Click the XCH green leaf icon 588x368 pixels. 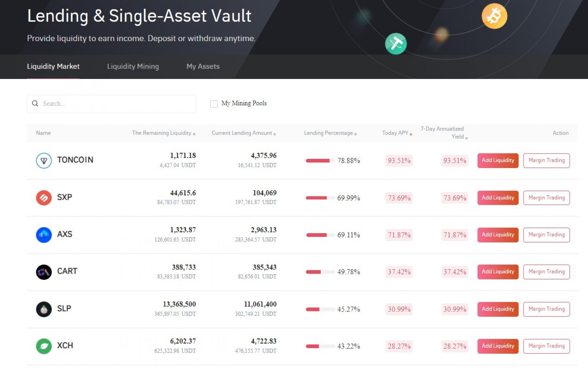click(44, 346)
